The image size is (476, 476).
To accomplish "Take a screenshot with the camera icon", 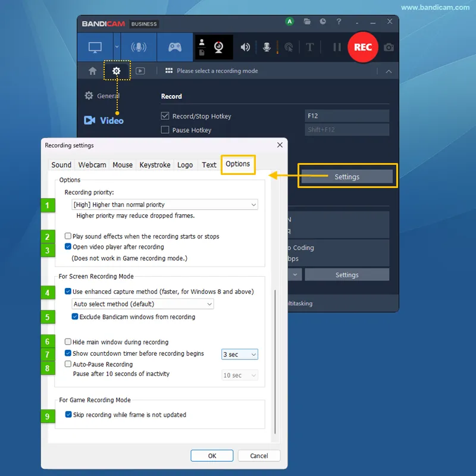I will point(389,48).
